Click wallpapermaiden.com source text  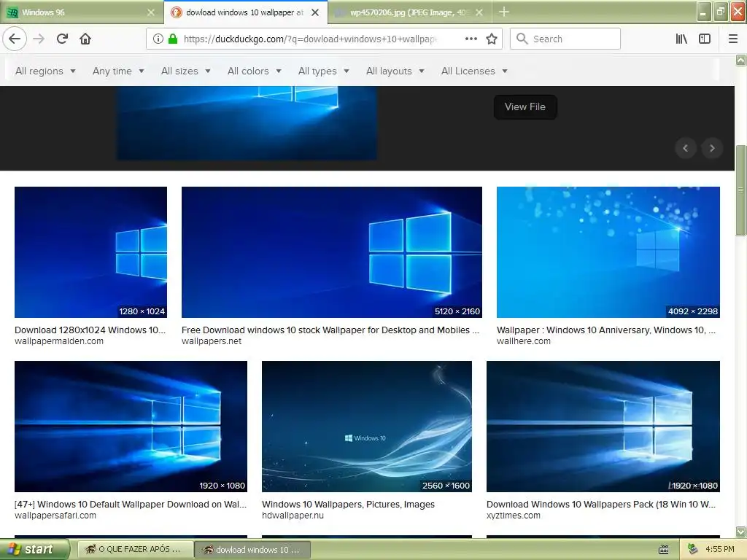[x=59, y=341]
